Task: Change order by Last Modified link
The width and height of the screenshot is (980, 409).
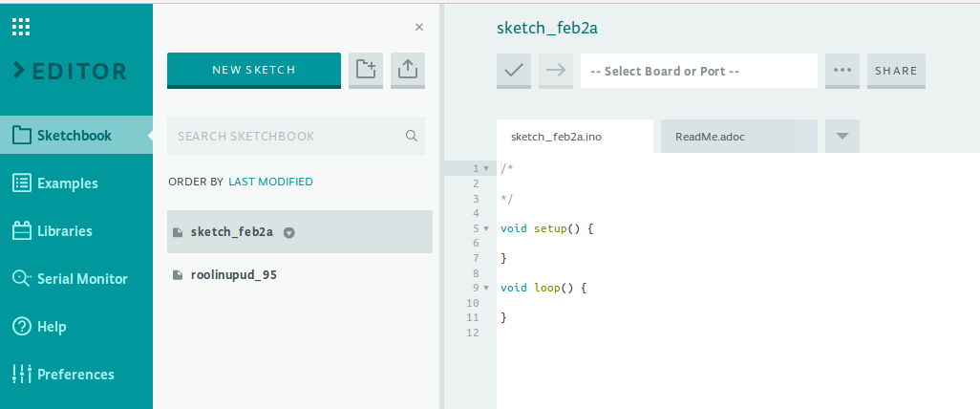Action: pyautogui.click(x=270, y=182)
